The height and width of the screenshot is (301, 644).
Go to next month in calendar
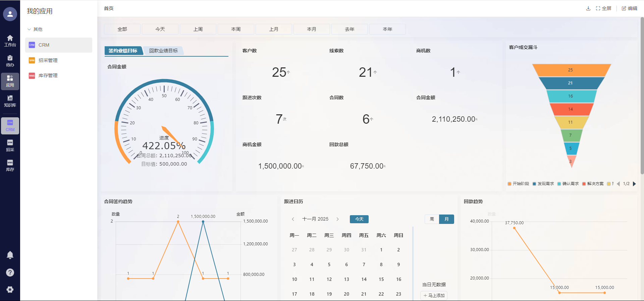click(337, 219)
